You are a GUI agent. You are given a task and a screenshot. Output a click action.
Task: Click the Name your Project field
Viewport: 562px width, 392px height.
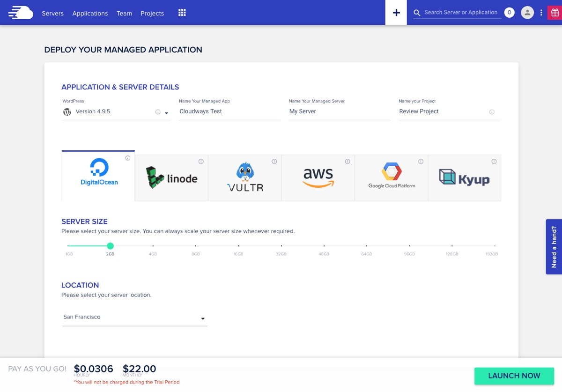[x=449, y=111]
